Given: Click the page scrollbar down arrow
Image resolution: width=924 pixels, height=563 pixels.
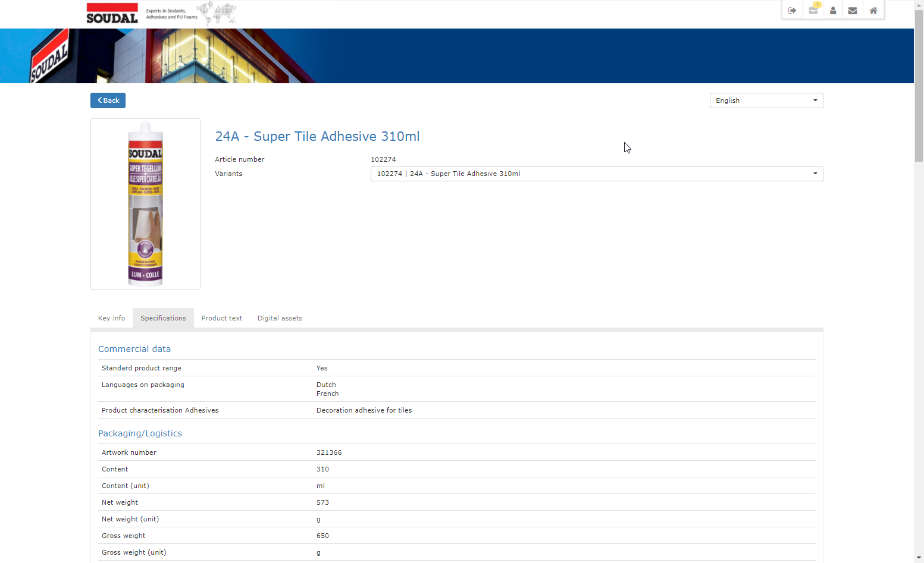Looking at the screenshot, I should [919, 558].
